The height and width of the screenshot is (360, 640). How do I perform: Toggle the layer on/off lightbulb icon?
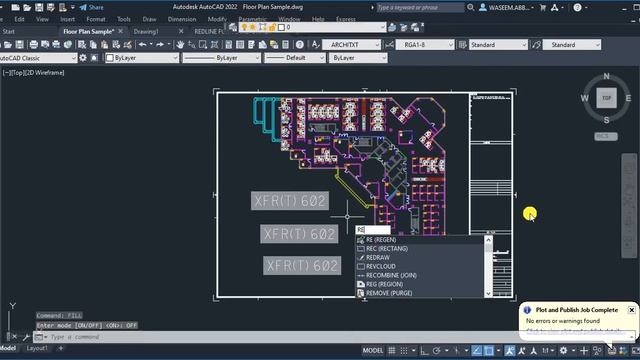point(244,27)
